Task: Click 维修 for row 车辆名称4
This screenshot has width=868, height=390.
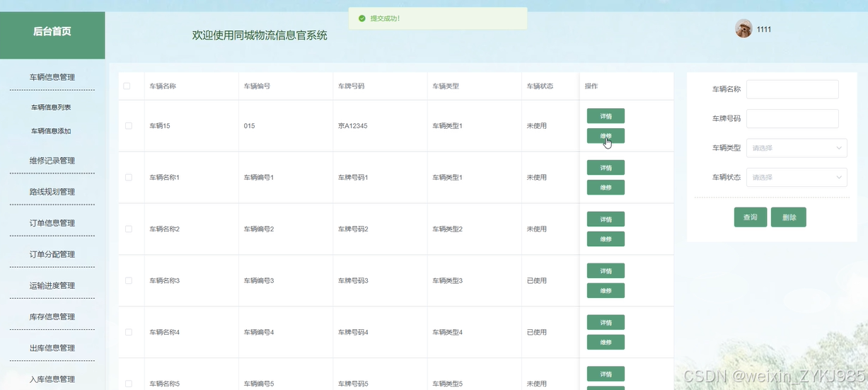Action: [606, 343]
